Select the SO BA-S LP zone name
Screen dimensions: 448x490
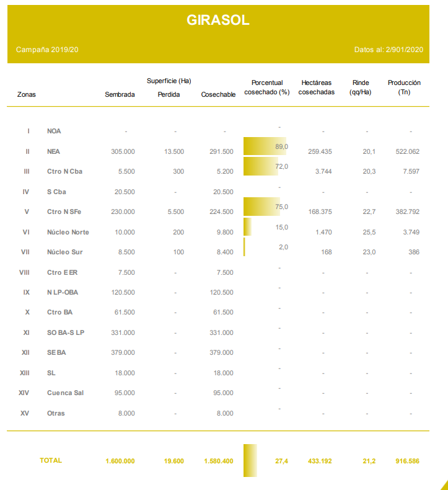click(66, 332)
